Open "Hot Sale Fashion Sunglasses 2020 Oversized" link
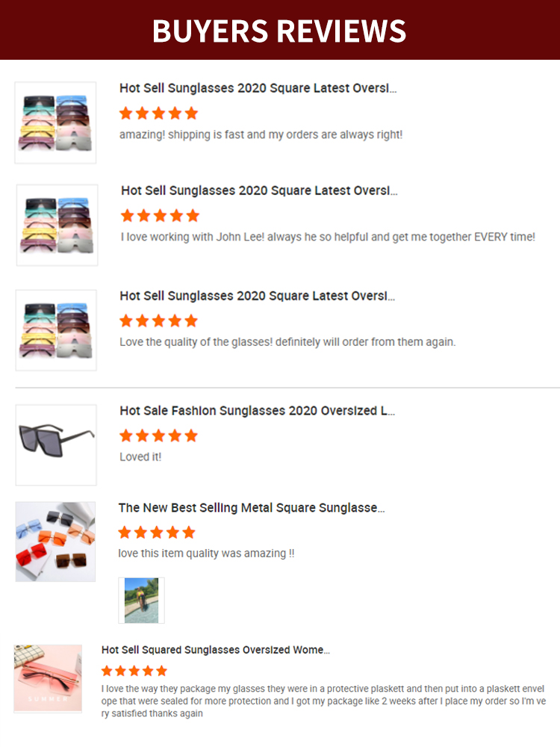This screenshot has height=747, width=560. tap(257, 411)
